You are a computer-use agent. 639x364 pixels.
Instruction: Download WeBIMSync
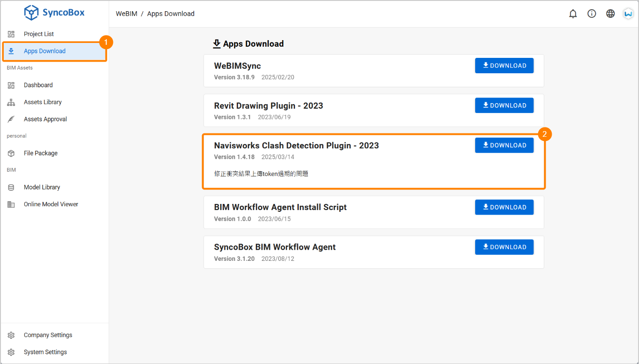pos(504,66)
